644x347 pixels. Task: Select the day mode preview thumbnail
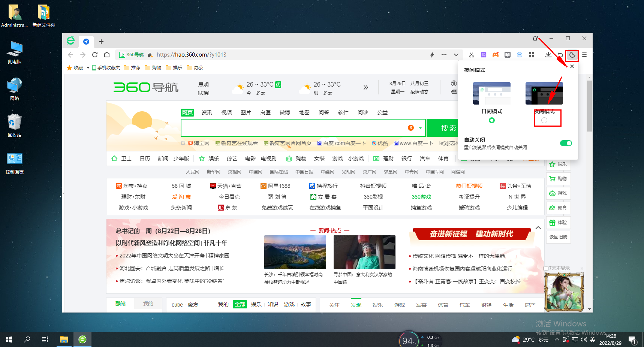pos(492,93)
